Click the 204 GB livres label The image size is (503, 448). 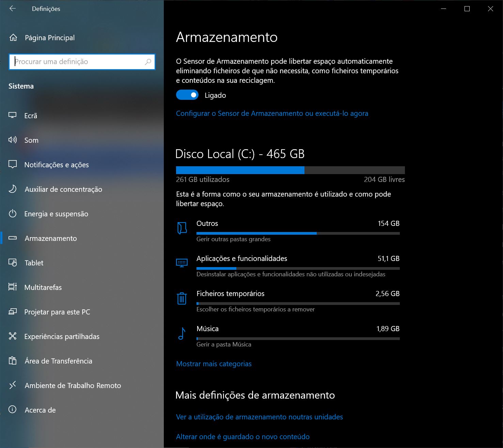tap(384, 180)
